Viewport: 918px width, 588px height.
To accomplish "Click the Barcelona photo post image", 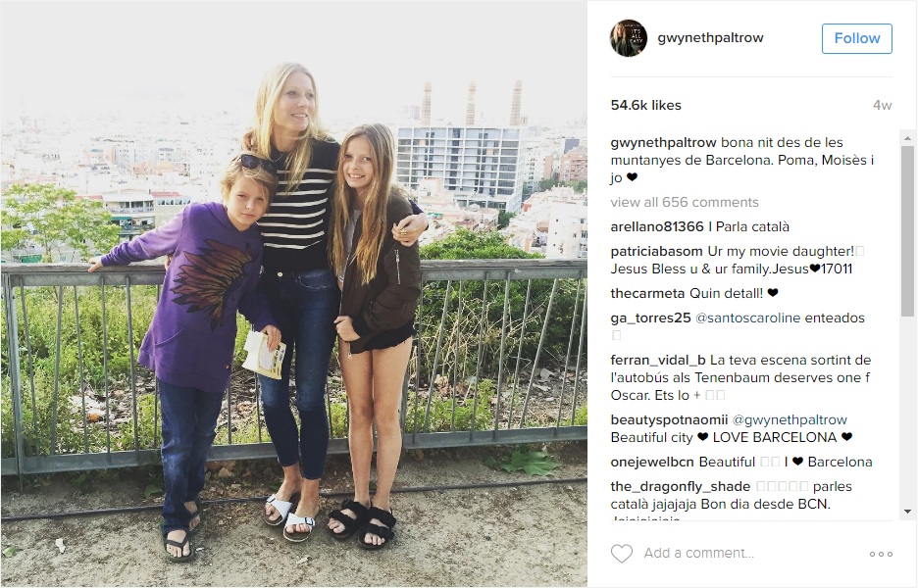I will pos(294,294).
